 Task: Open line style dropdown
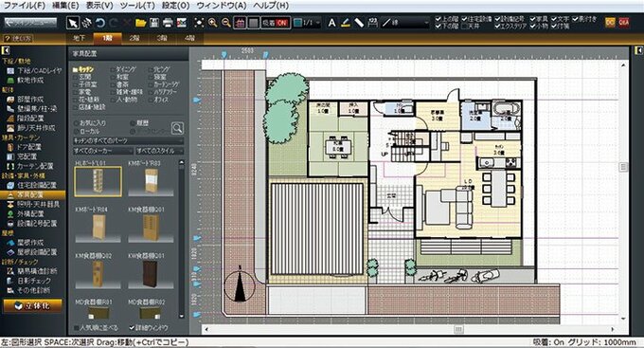(405, 23)
